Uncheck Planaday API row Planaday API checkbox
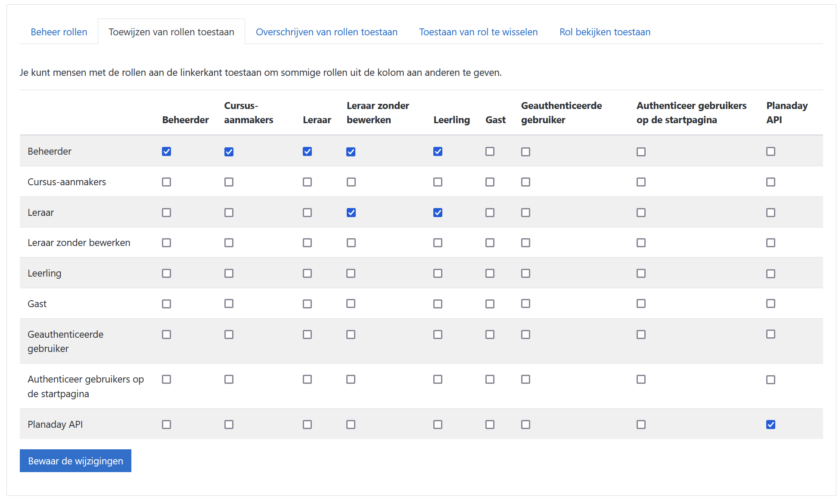Image resolution: width=839 pixels, height=504 pixels. (x=771, y=424)
